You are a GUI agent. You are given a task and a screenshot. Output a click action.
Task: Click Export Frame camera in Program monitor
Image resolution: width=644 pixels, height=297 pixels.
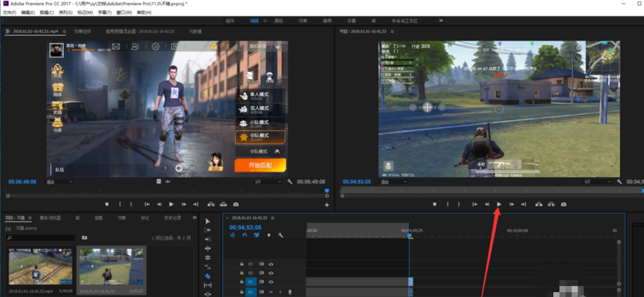click(x=564, y=204)
